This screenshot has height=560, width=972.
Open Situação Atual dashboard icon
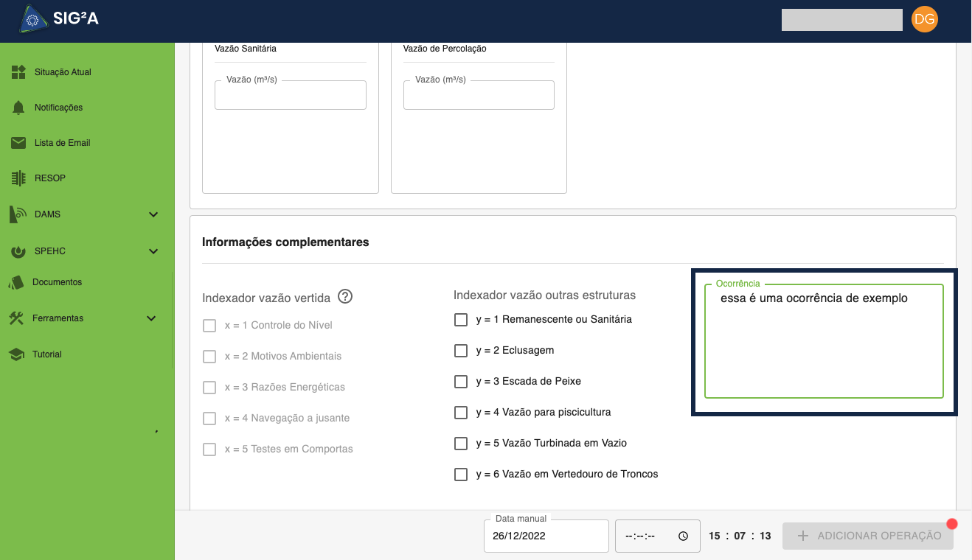[18, 72]
